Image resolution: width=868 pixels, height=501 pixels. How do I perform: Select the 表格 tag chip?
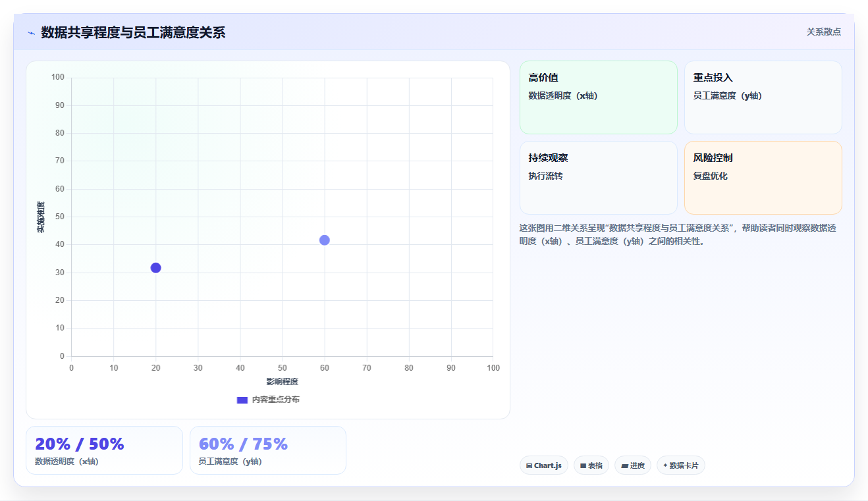[591, 465]
